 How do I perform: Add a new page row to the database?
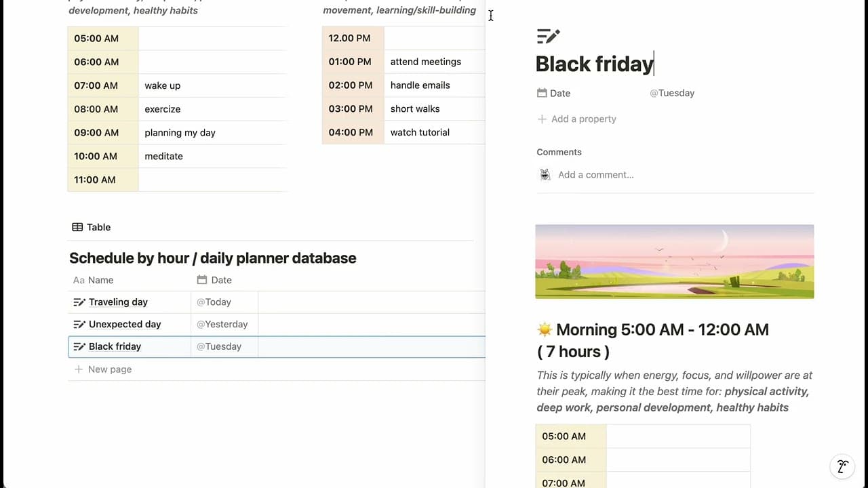coord(109,369)
